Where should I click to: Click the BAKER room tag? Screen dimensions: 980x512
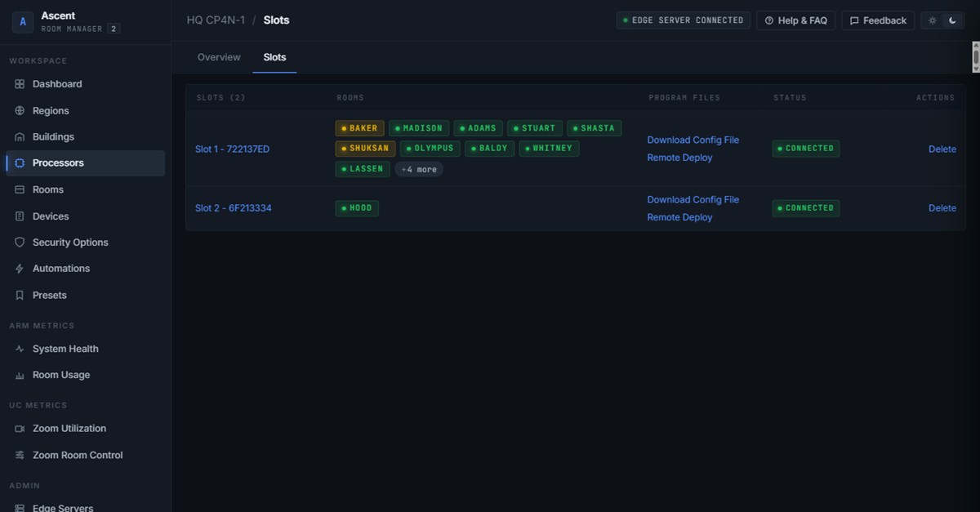click(359, 128)
